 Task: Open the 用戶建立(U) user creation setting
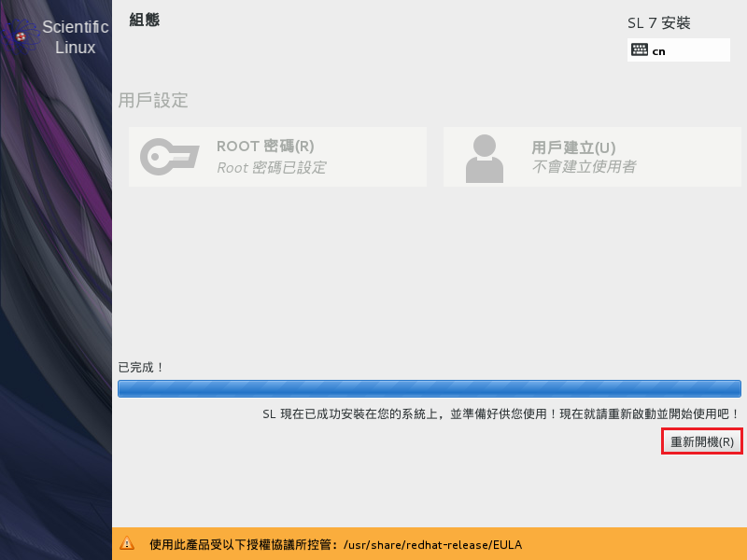[592, 157]
